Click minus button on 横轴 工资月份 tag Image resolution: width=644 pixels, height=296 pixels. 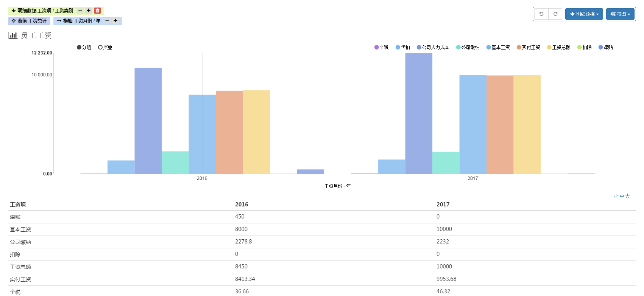pos(107,21)
